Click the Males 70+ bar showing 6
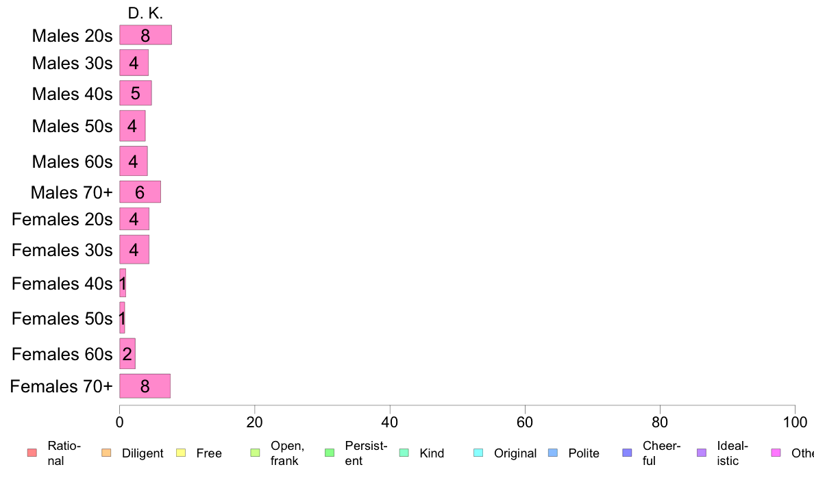814x504 pixels. pos(140,192)
